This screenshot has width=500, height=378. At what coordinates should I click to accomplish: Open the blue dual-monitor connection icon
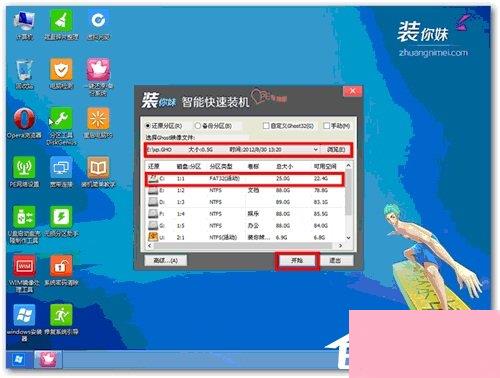[x=61, y=167]
